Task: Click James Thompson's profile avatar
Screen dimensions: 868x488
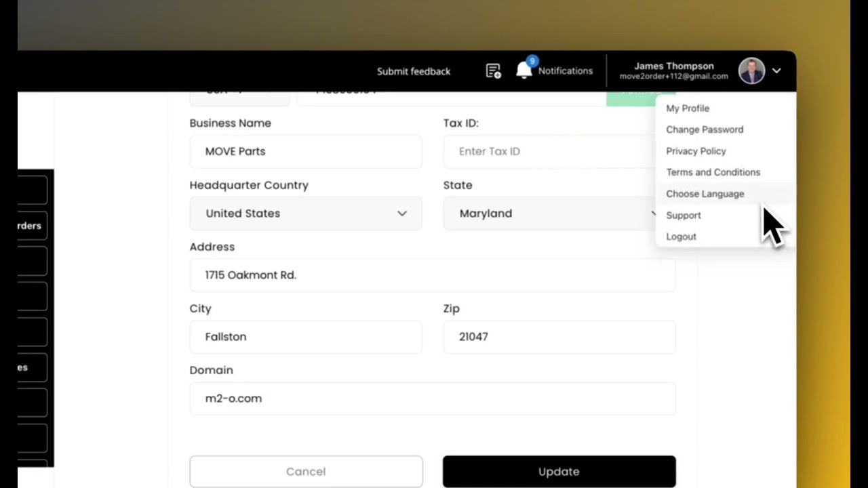Action: [751, 70]
